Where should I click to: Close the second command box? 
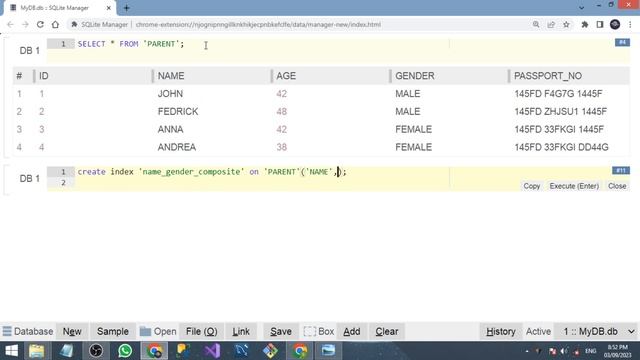pyautogui.click(x=617, y=186)
